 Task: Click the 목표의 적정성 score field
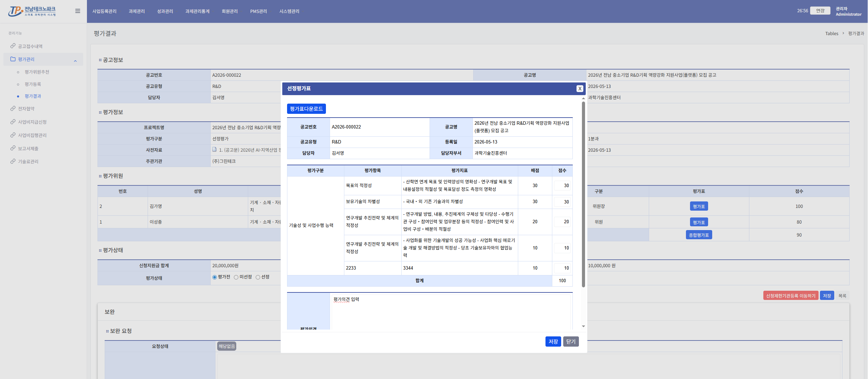pos(562,186)
